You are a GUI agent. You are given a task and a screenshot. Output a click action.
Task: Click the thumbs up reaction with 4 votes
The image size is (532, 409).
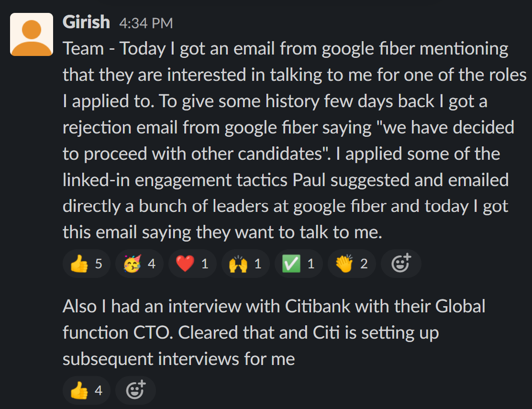[87, 391]
